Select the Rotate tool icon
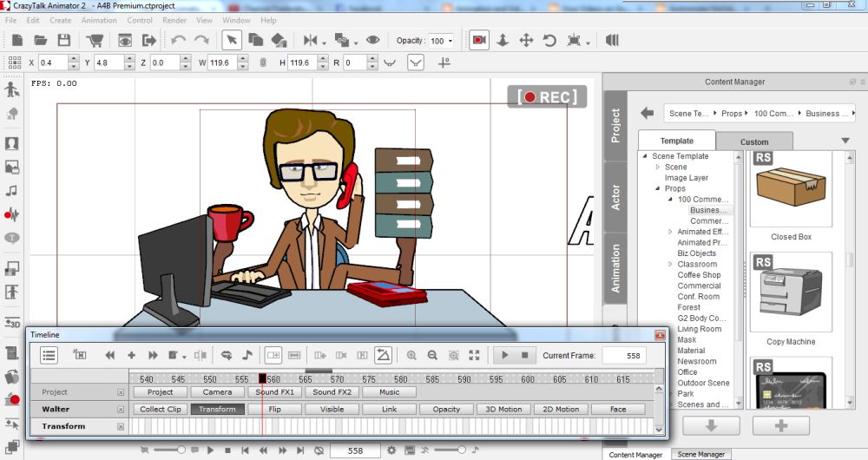 pos(549,40)
